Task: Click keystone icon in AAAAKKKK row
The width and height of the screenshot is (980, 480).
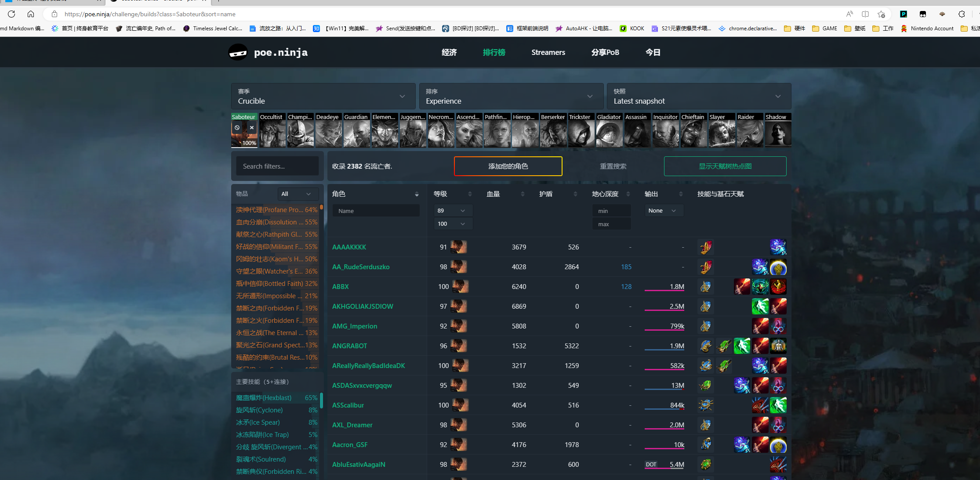Action: coord(778,247)
